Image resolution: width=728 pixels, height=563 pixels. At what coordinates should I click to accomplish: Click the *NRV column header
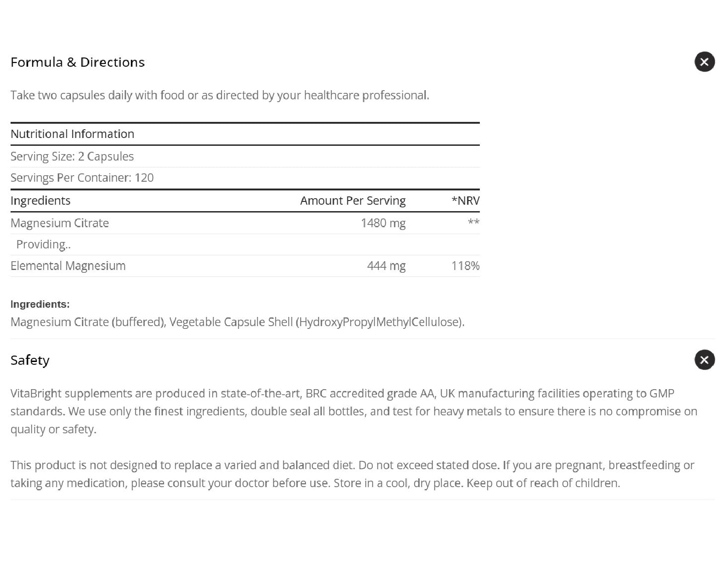[465, 201]
